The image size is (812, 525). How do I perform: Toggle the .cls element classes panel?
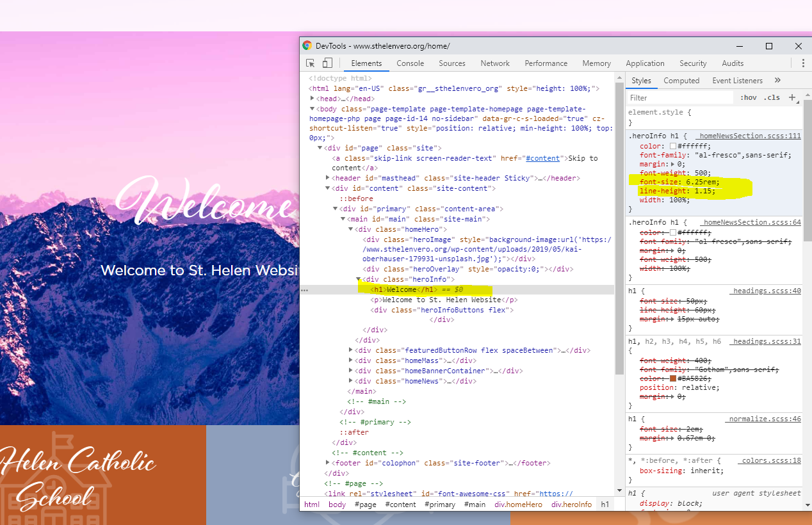tap(773, 98)
